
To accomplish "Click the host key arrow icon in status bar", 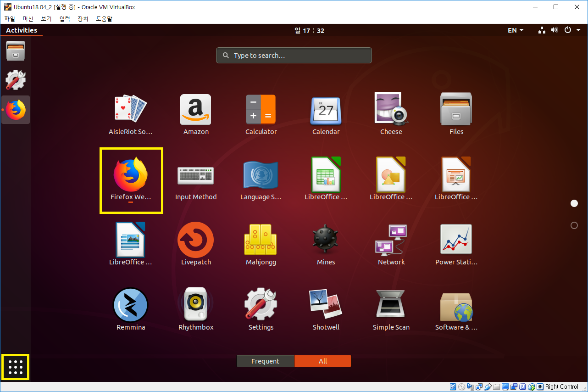I will coord(540,387).
